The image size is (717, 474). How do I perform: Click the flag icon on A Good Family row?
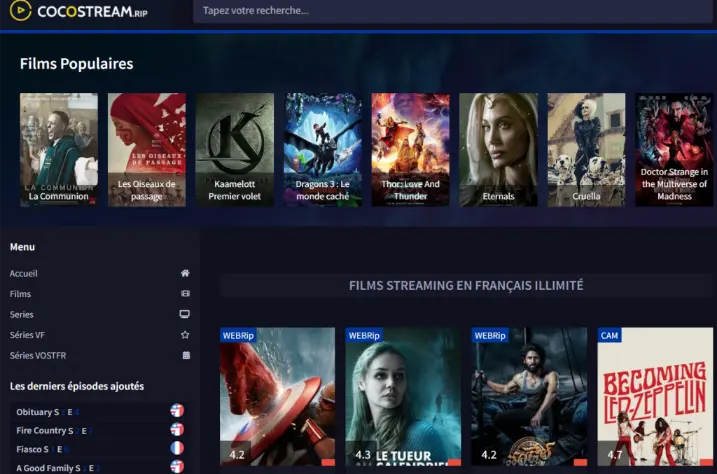(x=177, y=466)
